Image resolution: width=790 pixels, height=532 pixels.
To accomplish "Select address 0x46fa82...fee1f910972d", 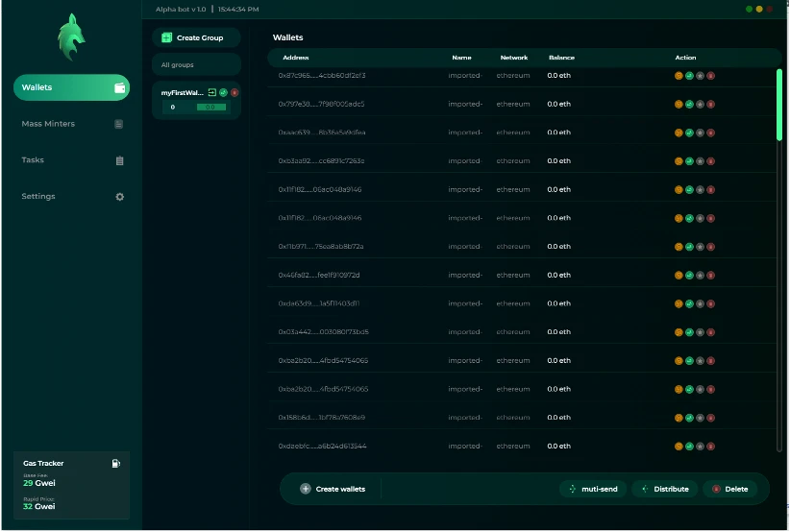I will click(x=319, y=276).
